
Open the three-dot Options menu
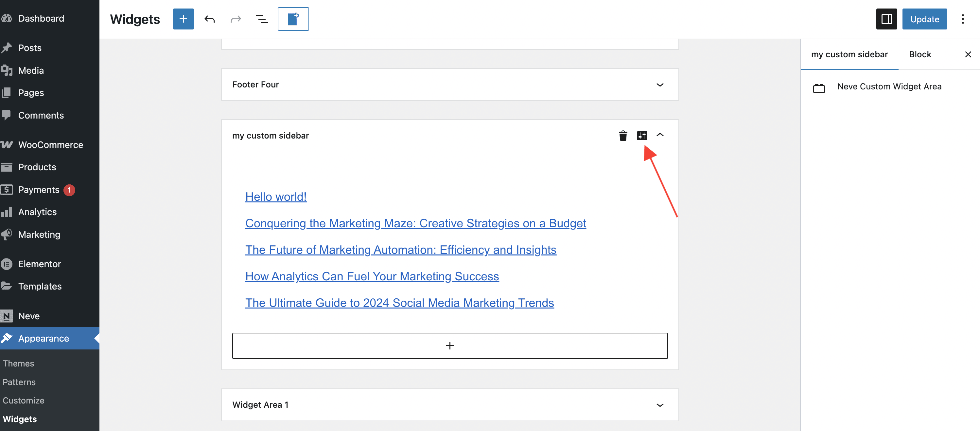tap(962, 19)
